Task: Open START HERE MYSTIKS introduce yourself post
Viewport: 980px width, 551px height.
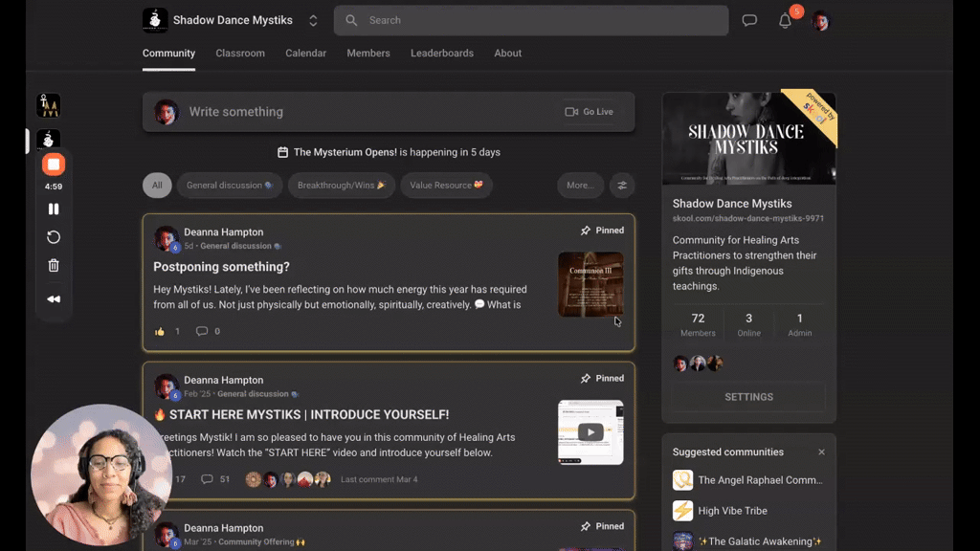Action: (x=309, y=415)
